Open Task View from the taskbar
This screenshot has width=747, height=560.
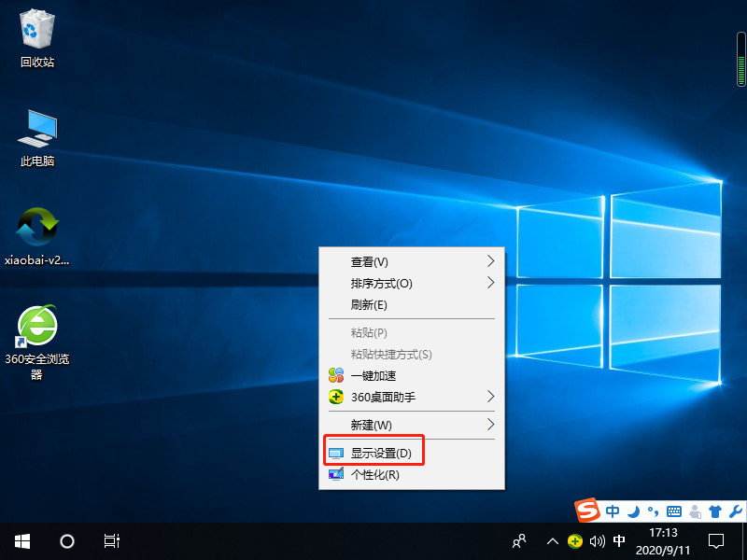(x=111, y=541)
